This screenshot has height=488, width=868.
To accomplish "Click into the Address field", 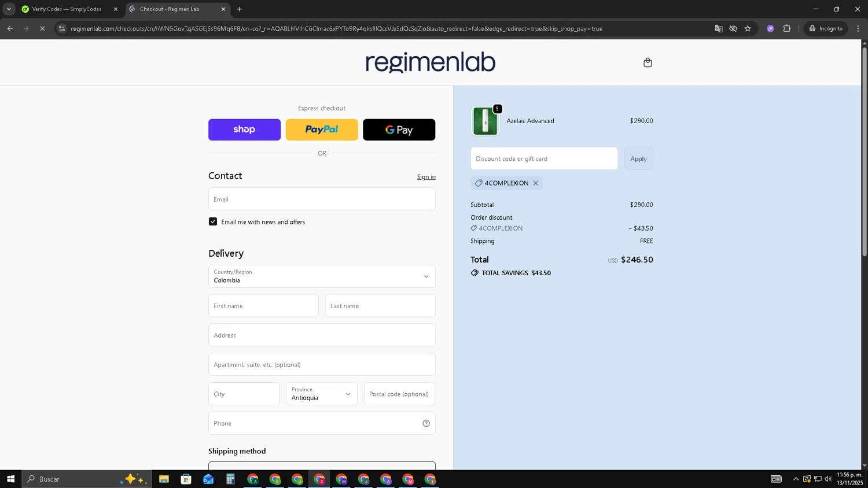I will coord(322,335).
